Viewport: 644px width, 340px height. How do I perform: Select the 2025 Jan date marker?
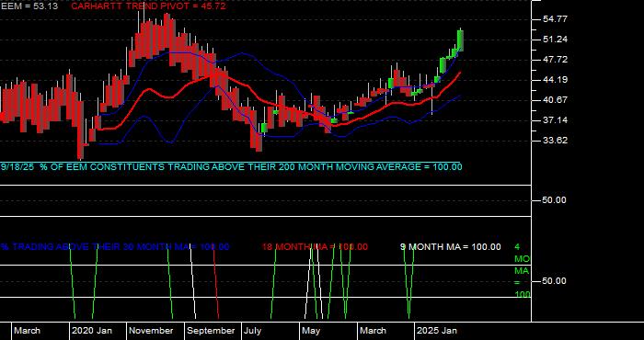[x=437, y=331]
